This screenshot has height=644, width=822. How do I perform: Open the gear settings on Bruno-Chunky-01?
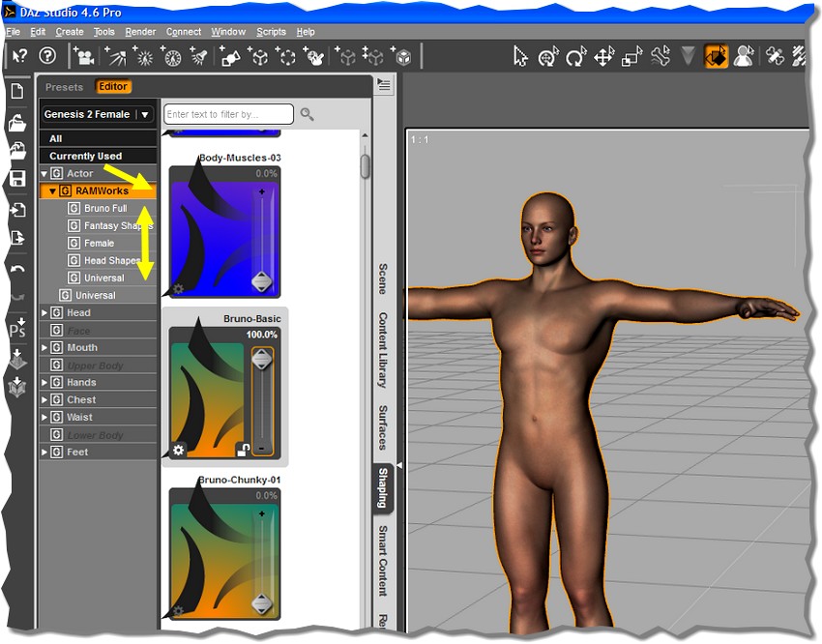pyautogui.click(x=178, y=611)
